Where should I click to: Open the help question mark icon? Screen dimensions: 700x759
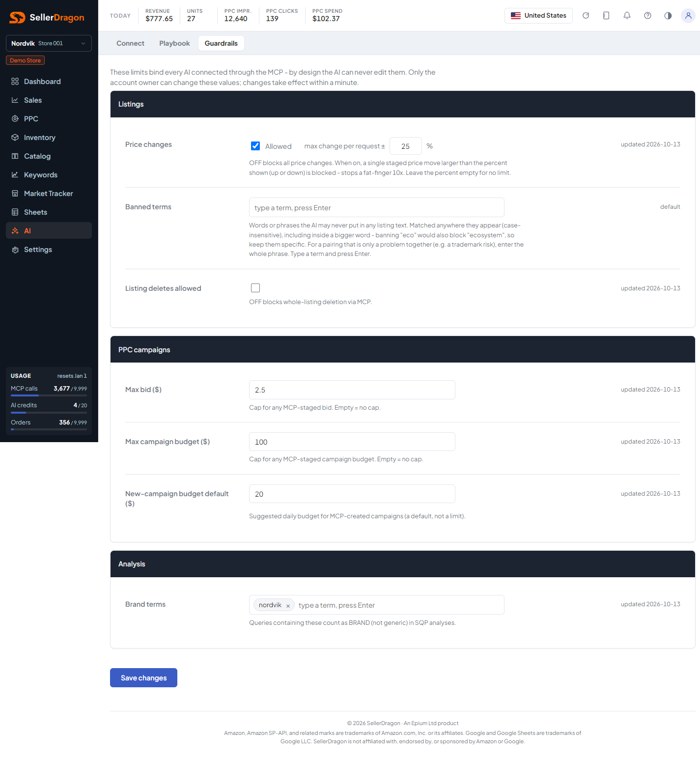[x=647, y=16]
